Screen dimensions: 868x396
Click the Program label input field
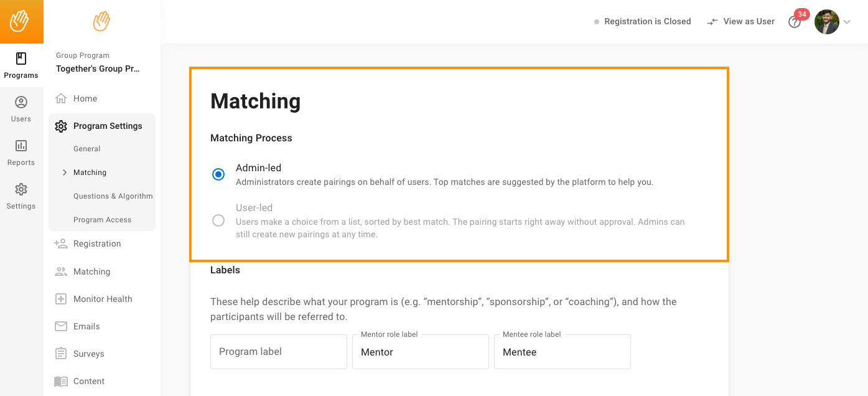click(279, 352)
